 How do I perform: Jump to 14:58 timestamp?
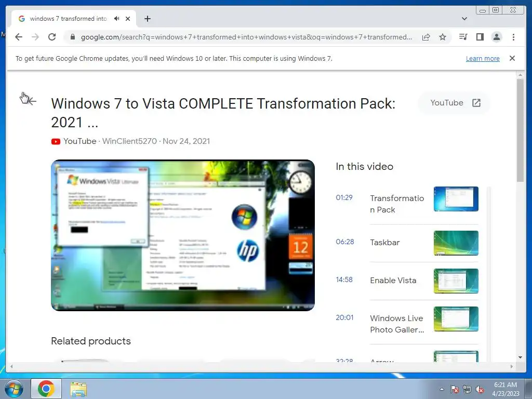344,280
